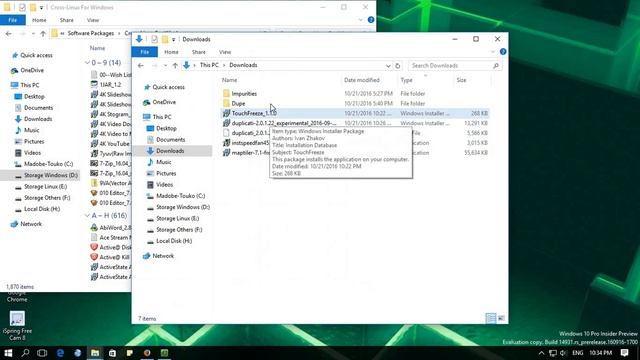This screenshot has height=360, width=640.
Task: Open Share ribbon tab in Downloads window
Action: tap(199, 52)
